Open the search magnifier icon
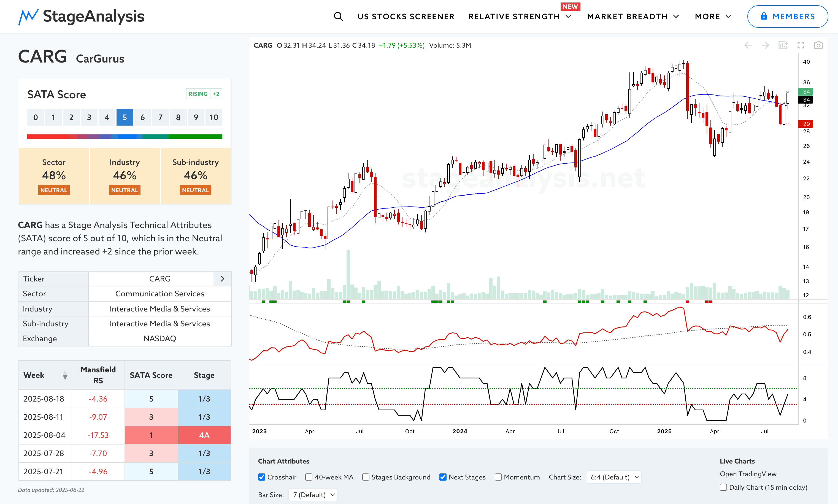This screenshot has width=838, height=504. click(338, 17)
